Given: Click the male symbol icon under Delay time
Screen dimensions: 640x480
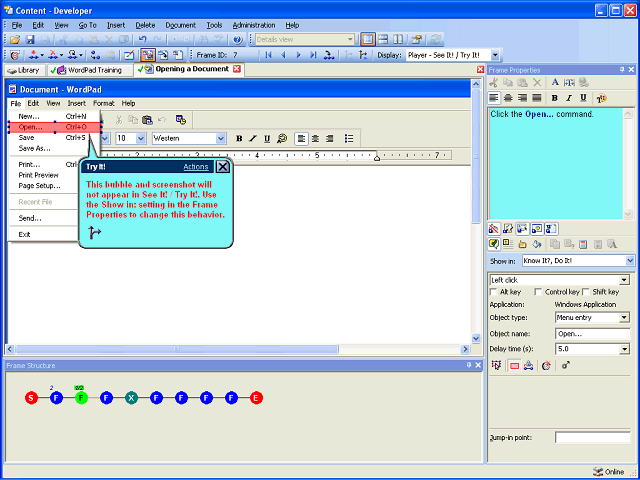Looking at the screenshot, I should pyautogui.click(x=566, y=365).
